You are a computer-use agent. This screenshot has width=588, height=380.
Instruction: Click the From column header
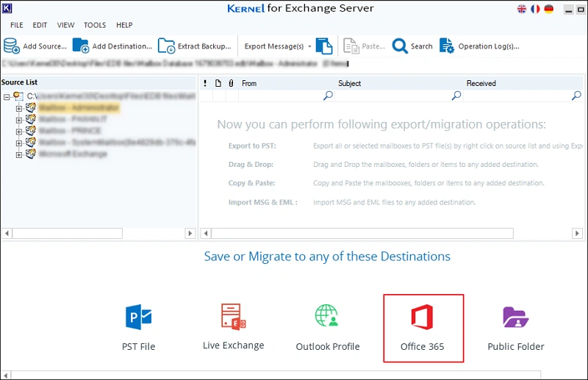249,83
